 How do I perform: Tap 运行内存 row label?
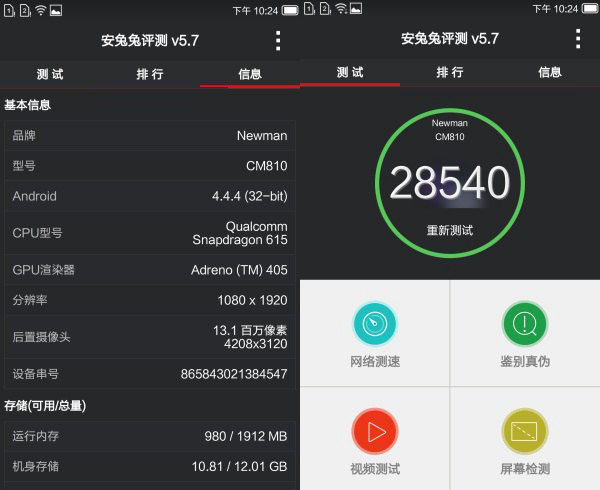coord(36,436)
